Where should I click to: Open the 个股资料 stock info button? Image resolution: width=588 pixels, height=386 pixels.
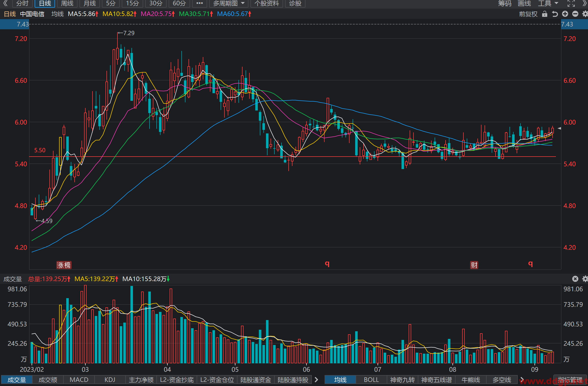click(267, 3)
